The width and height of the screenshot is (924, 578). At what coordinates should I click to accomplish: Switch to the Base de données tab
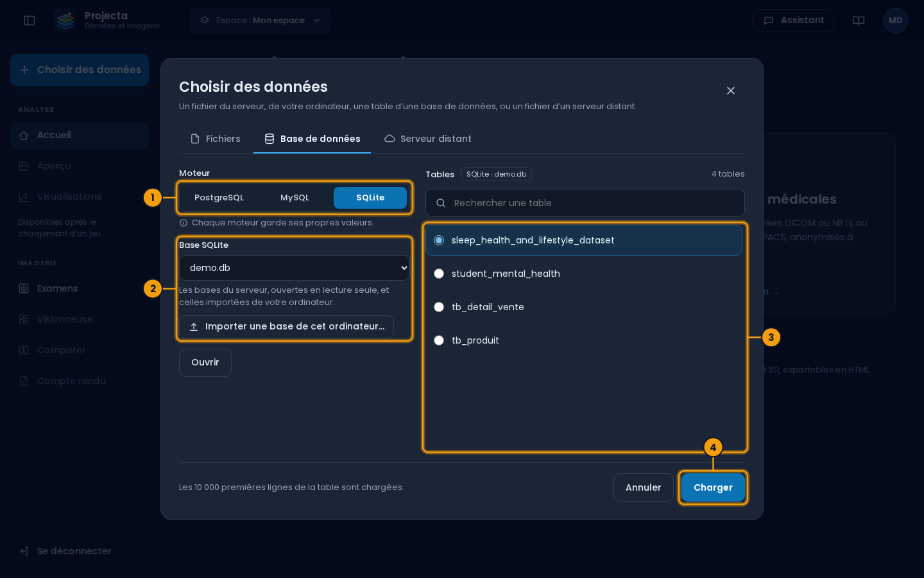click(312, 139)
